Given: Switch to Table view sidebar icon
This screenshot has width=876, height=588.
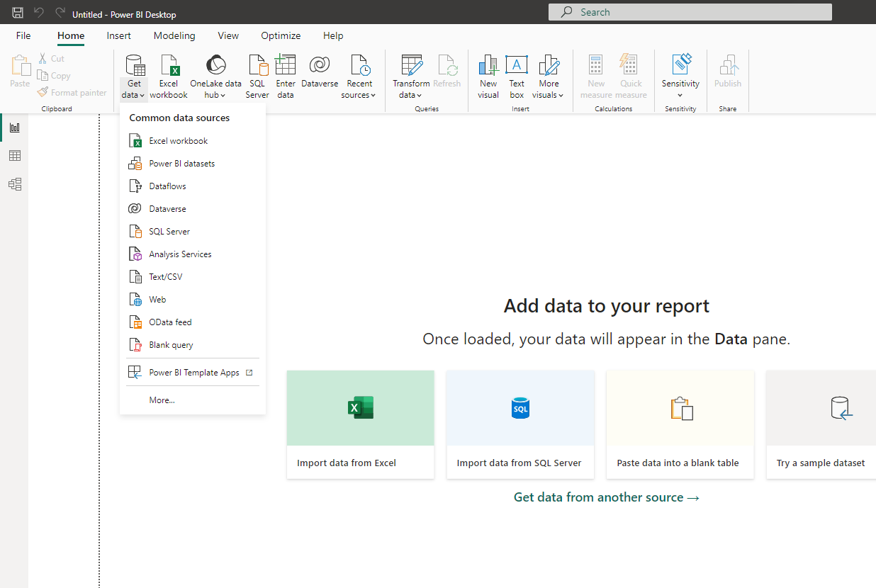Looking at the screenshot, I should click(15, 156).
